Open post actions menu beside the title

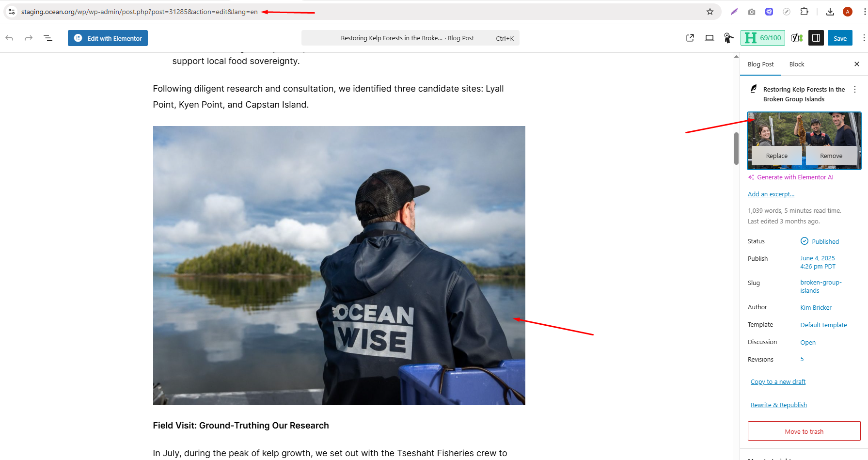click(855, 89)
